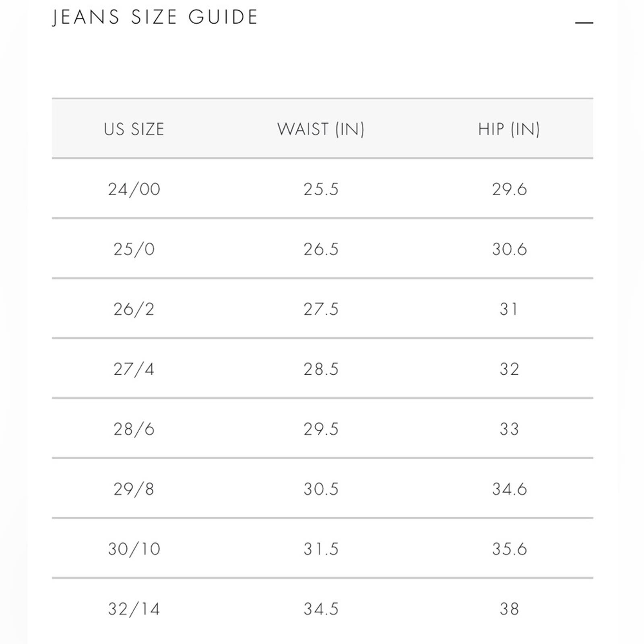Viewport: 644px width, 644px height.
Task: Click the Jeans Size Guide heading
Action: (x=155, y=17)
